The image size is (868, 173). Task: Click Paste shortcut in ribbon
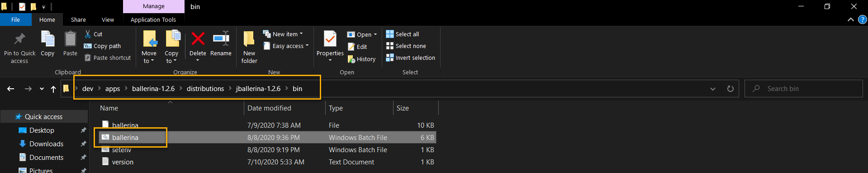click(108, 58)
